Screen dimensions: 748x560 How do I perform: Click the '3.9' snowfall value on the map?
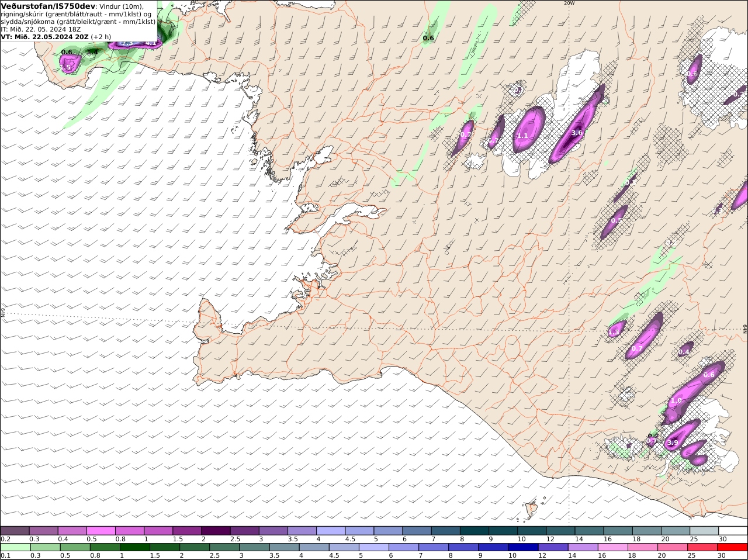[x=673, y=443]
